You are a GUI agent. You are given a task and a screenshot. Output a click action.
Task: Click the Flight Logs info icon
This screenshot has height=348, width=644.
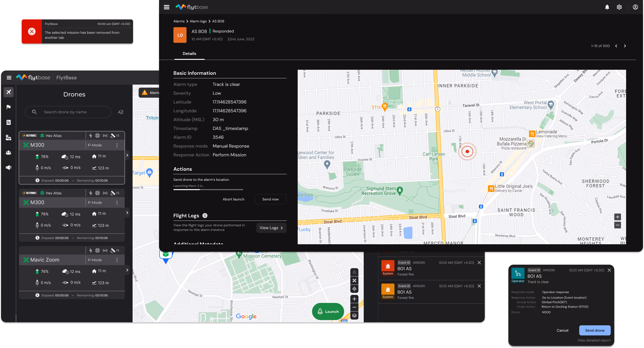coord(205,216)
